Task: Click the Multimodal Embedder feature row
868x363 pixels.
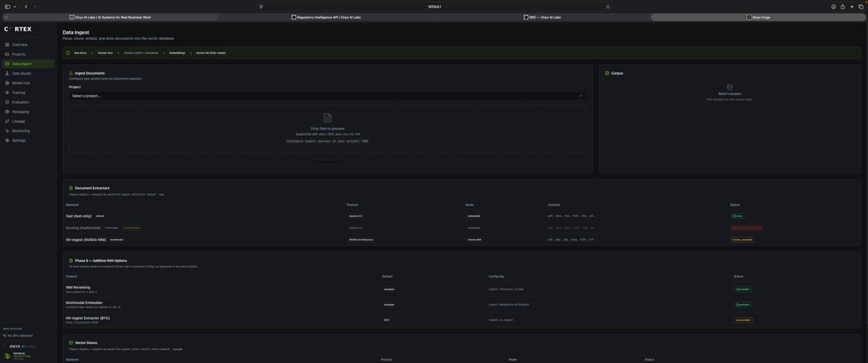Action: pyautogui.click(x=461, y=305)
